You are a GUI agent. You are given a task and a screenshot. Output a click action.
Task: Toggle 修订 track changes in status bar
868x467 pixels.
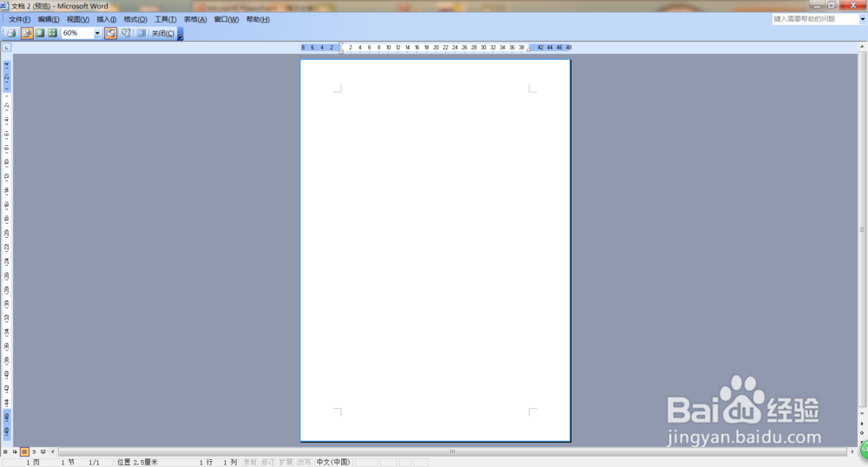268,463
